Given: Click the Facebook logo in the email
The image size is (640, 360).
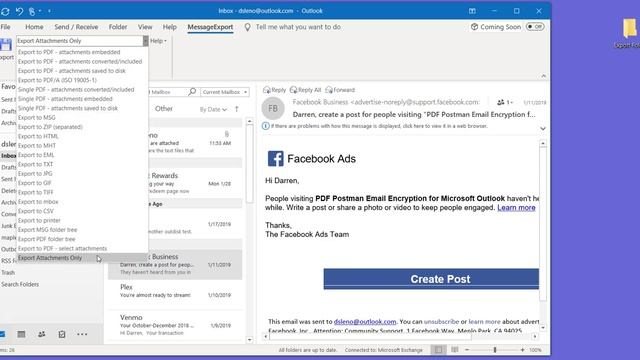Looking at the screenshot, I should [276, 159].
